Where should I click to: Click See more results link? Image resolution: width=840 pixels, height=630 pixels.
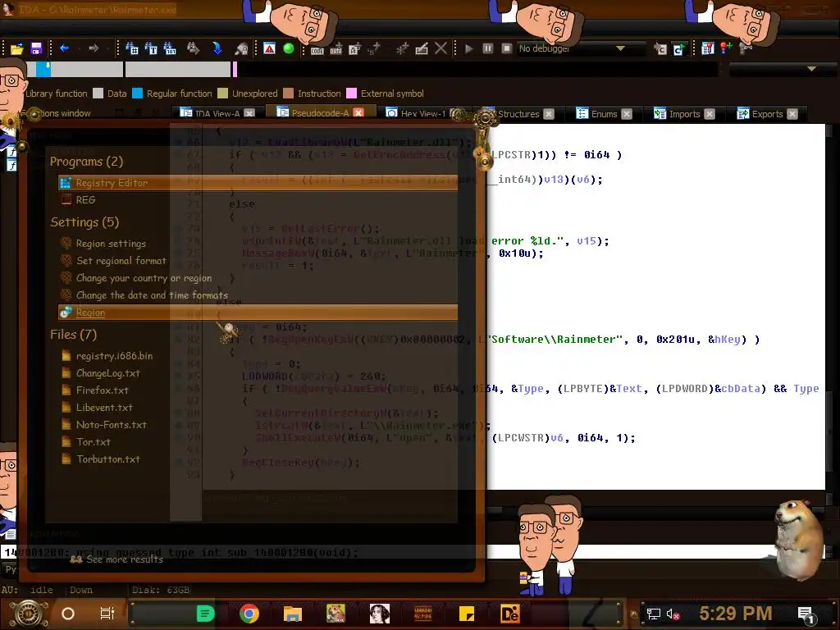coord(116,559)
